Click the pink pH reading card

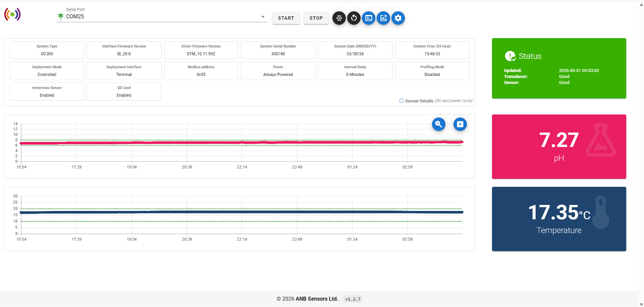(x=559, y=146)
